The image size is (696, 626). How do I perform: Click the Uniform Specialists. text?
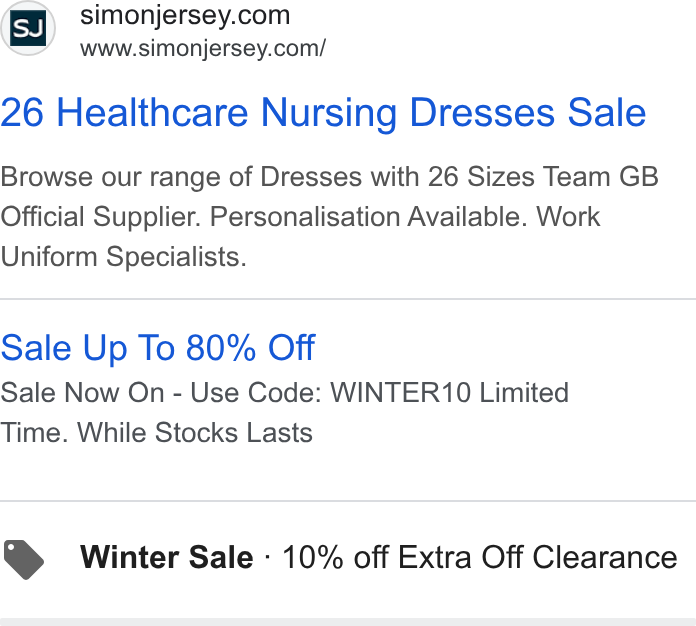tap(123, 257)
